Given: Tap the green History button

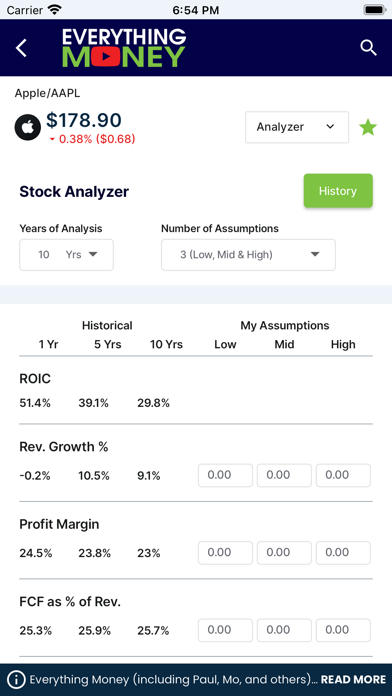Looking at the screenshot, I should (338, 191).
